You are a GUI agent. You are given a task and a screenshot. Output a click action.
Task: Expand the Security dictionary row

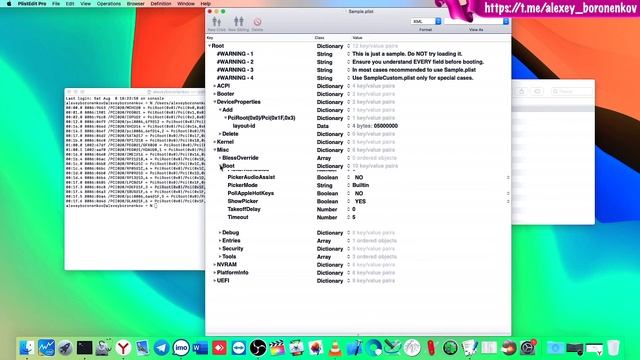coord(220,249)
